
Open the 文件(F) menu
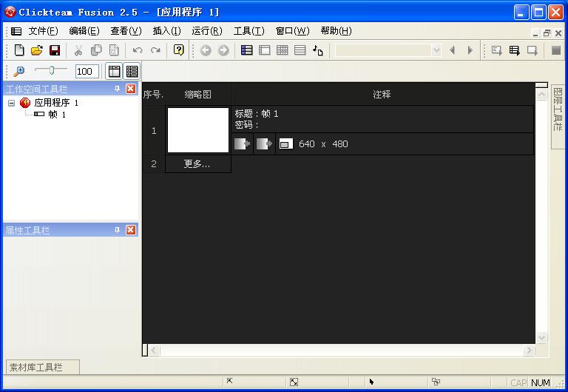coord(43,31)
